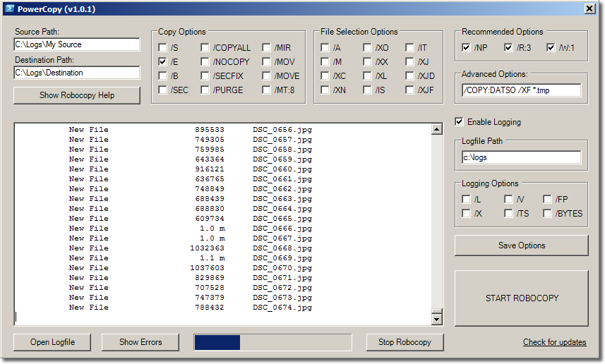This screenshot has width=605, height=364.
Task: Click the DSC_0674.jpg last log line
Action: tap(191, 308)
